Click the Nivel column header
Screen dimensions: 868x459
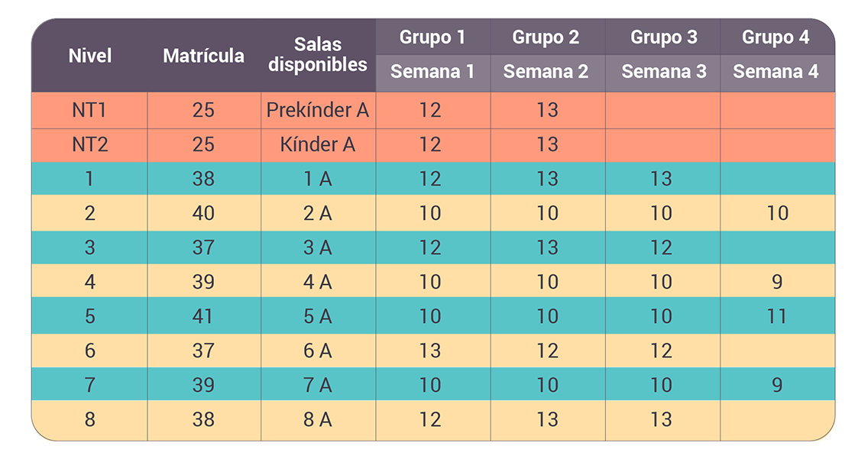tap(90, 55)
